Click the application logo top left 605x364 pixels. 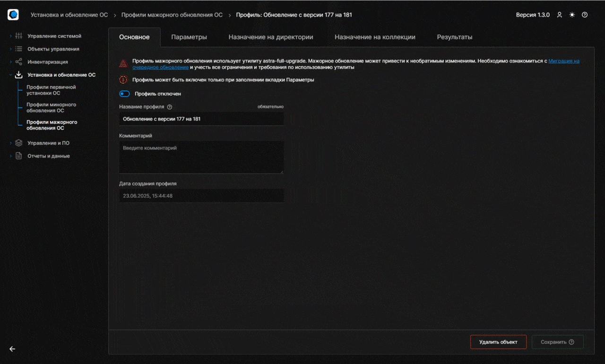click(x=12, y=14)
